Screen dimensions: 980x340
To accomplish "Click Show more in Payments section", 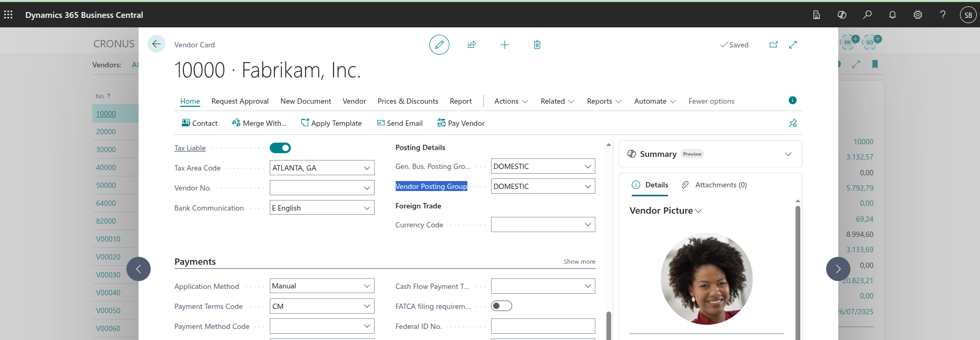I will coord(580,262).
